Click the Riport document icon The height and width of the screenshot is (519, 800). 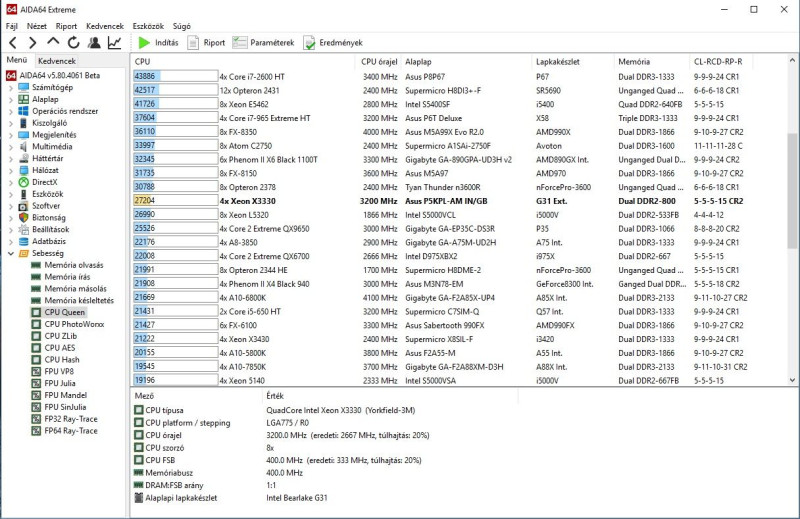(x=193, y=43)
